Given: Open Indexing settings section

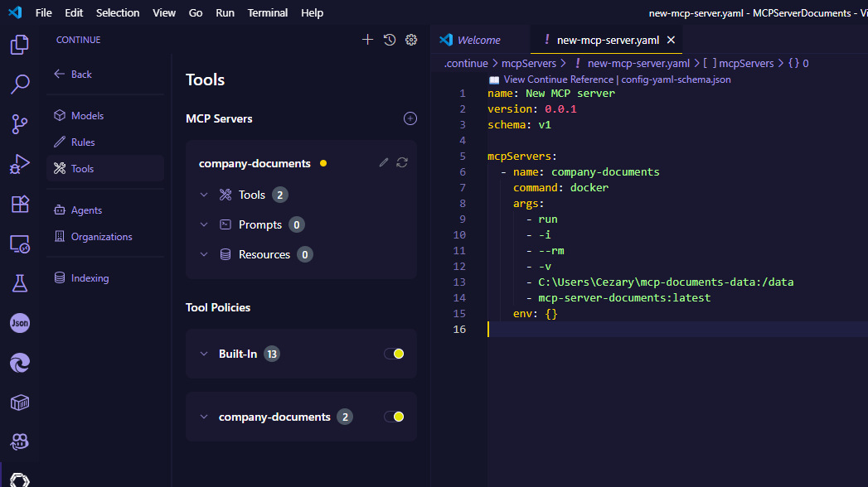Looking at the screenshot, I should (x=105, y=278).
